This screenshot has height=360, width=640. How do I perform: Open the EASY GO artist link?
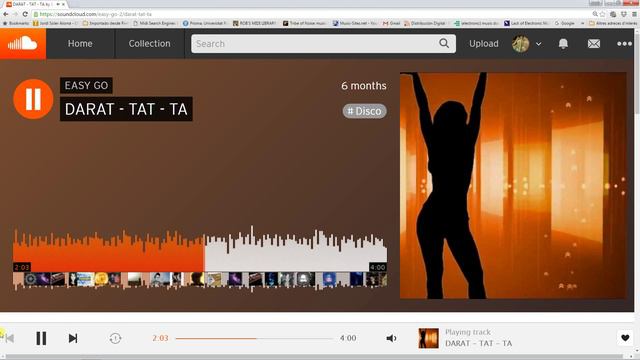pyautogui.click(x=86, y=85)
